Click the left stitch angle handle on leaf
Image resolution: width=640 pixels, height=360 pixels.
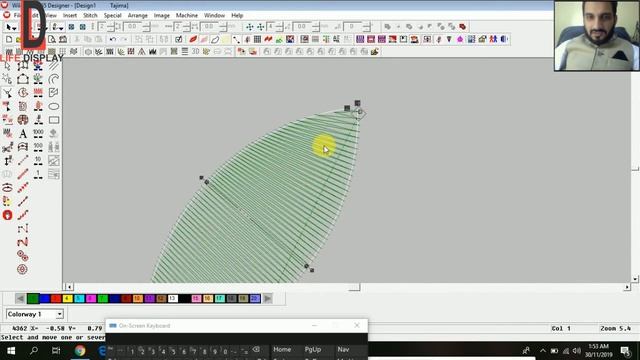click(201, 178)
